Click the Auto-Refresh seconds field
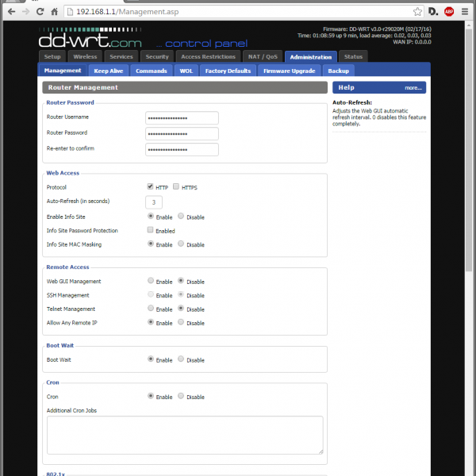 pyautogui.click(x=154, y=202)
